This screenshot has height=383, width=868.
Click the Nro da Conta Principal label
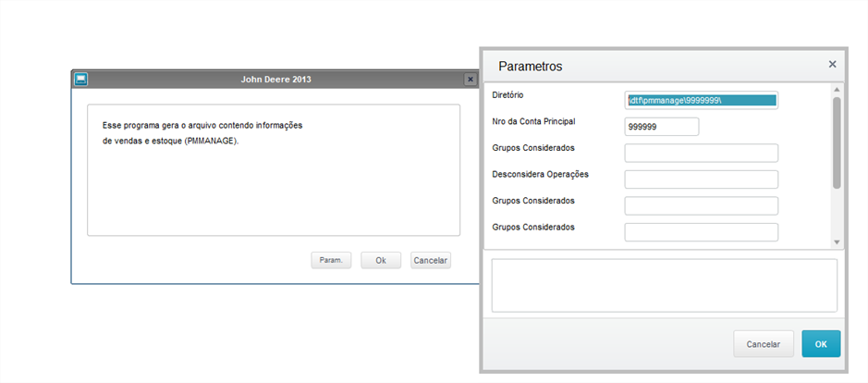coord(533,121)
